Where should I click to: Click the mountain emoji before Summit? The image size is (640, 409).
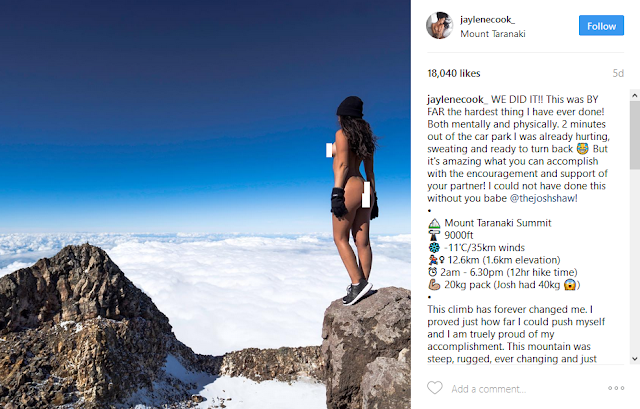[x=434, y=223]
